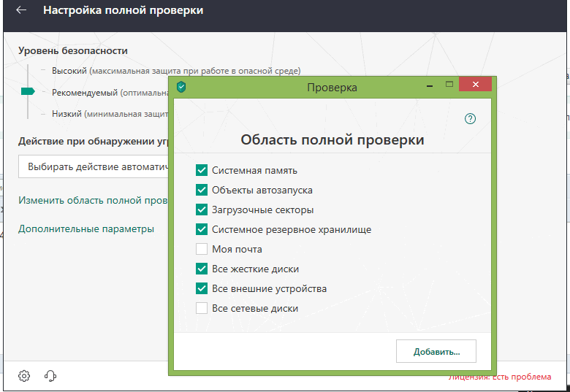
Task: Open the Дополнительные параметры link
Action: click(86, 228)
